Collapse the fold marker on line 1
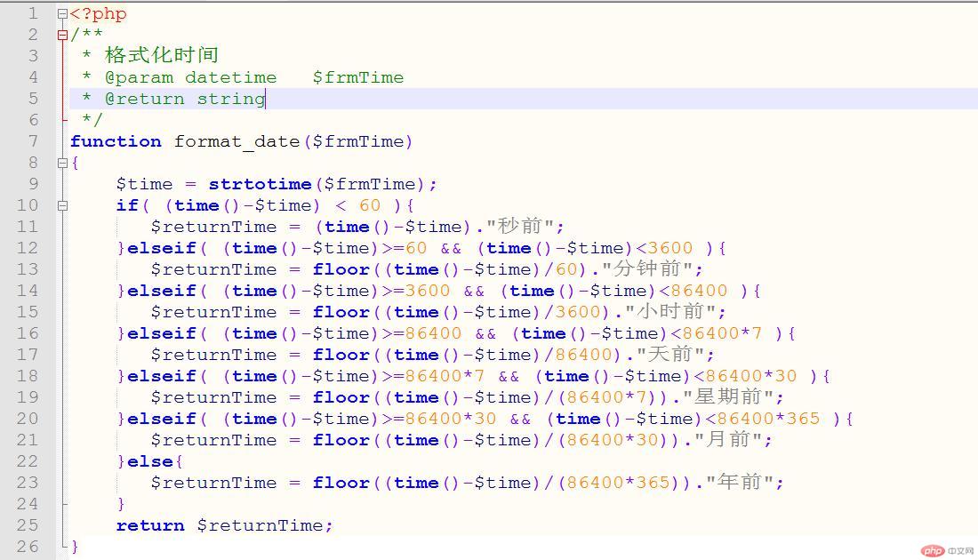Image resolution: width=978 pixels, height=560 pixels. 62,13
